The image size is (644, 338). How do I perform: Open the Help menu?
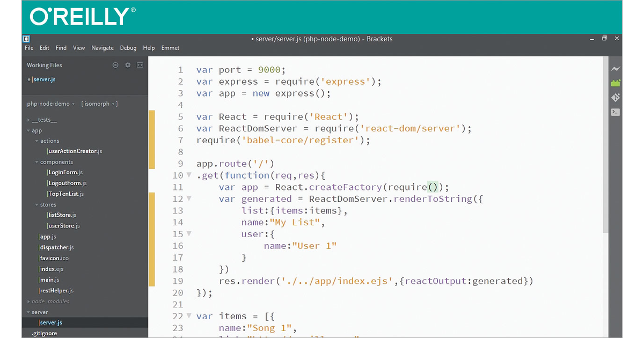pos(149,48)
